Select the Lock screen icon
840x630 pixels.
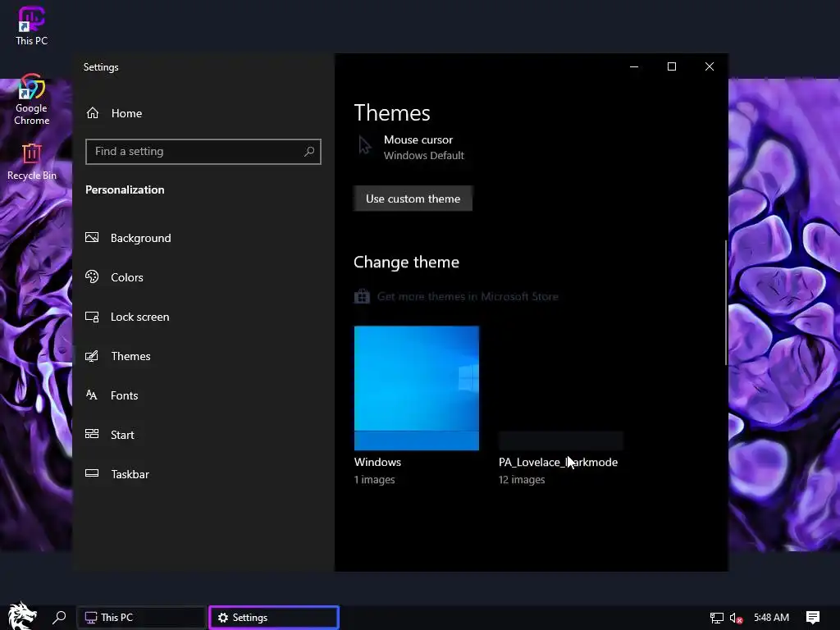click(92, 317)
